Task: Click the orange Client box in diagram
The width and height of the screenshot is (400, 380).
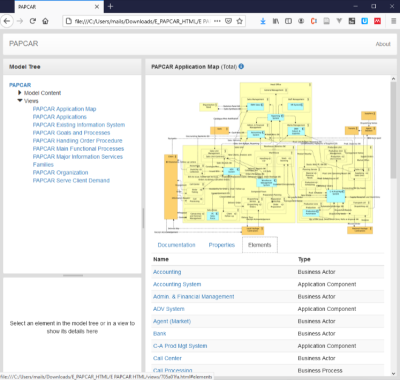Action: [171, 187]
